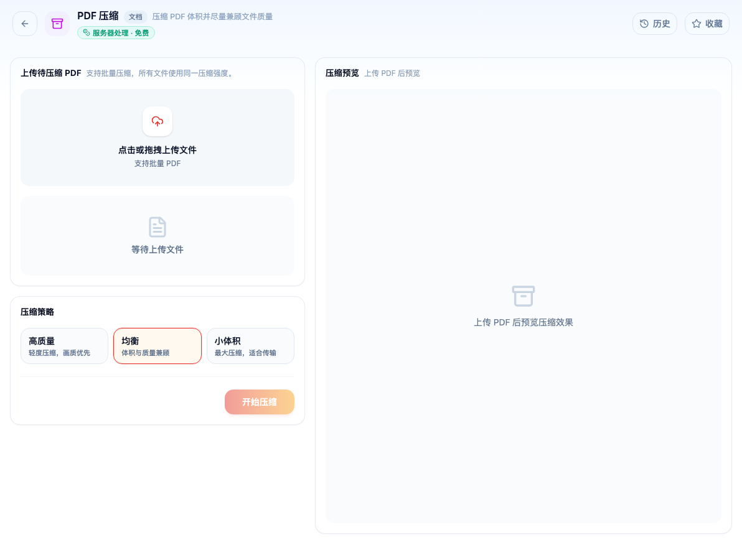Open the 历史 history button
Screen dimensions: 742x560
[654, 24]
